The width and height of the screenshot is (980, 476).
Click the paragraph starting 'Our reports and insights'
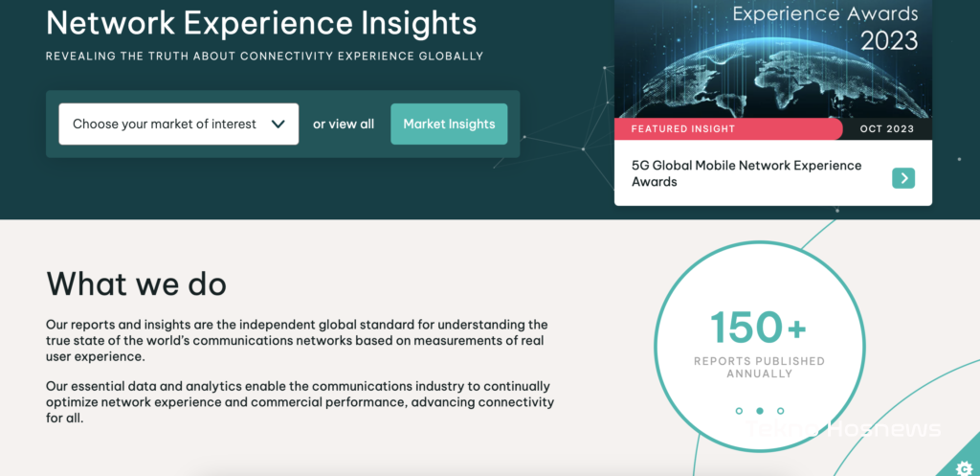click(297, 341)
